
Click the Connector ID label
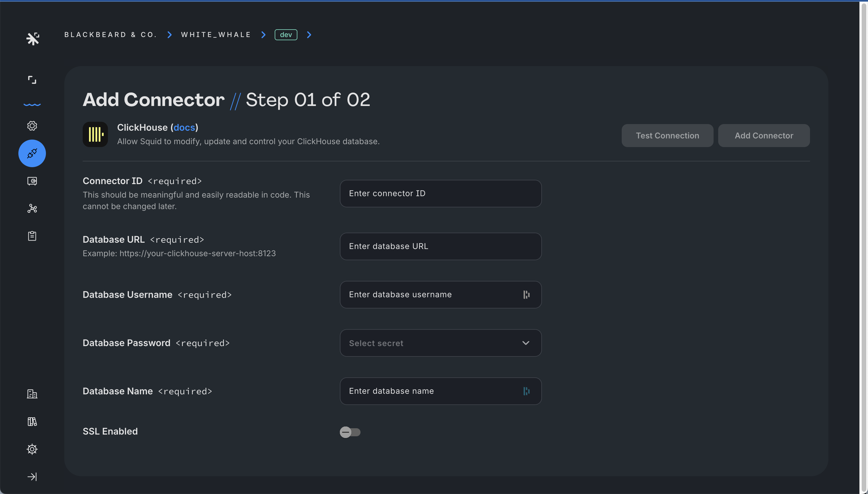tap(113, 181)
